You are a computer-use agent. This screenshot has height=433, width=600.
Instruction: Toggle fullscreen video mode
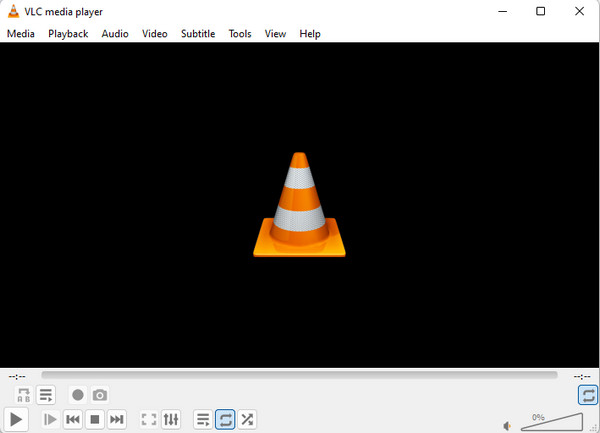pyautogui.click(x=149, y=419)
